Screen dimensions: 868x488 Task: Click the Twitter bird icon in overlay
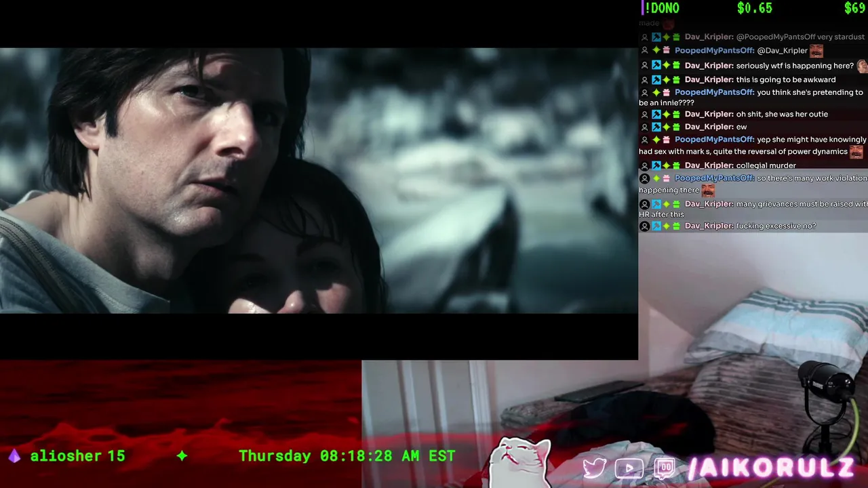(594, 468)
